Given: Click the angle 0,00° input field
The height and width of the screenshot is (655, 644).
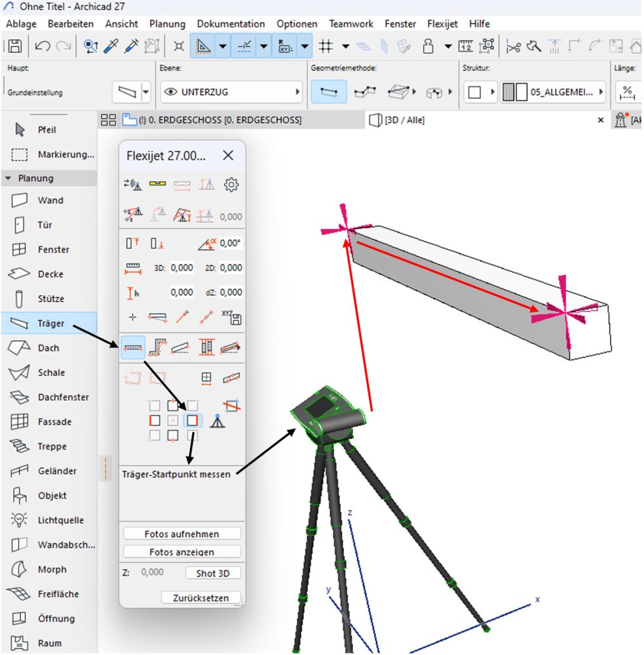Looking at the screenshot, I should click(230, 243).
